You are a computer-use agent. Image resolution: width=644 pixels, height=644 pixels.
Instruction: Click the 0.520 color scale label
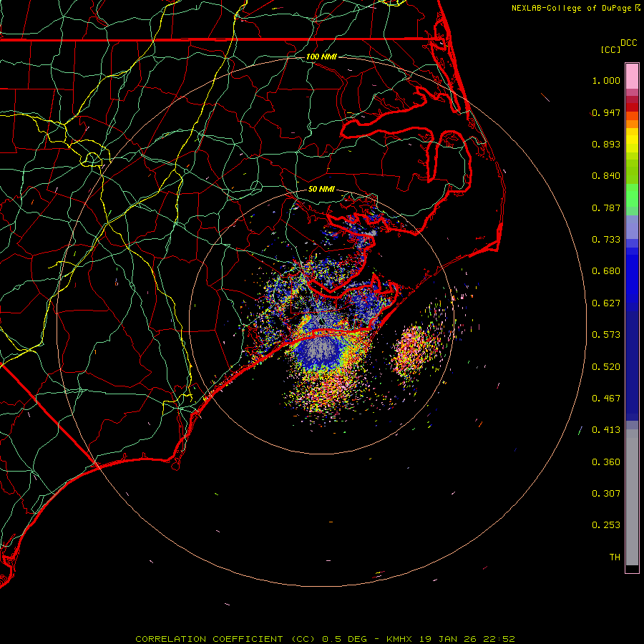coord(606,367)
